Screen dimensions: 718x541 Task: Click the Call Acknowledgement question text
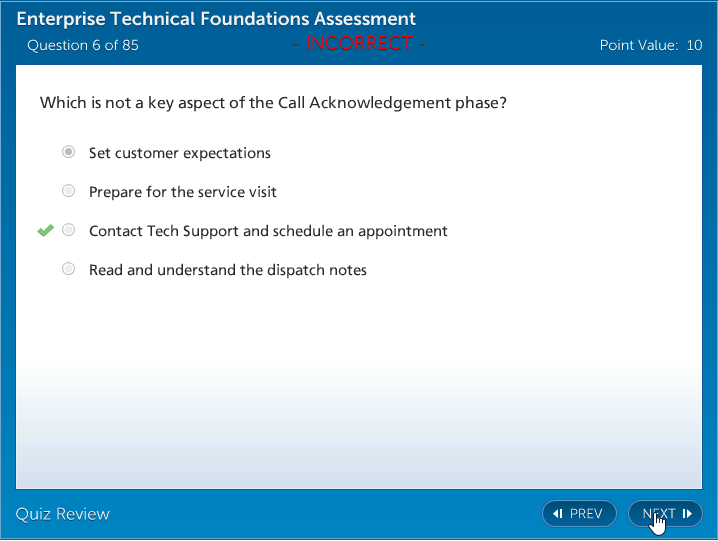273,103
